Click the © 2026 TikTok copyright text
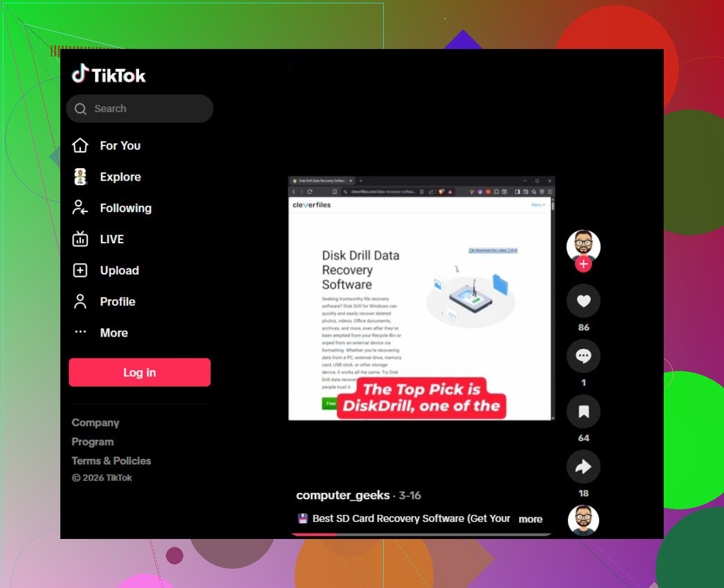 [102, 478]
